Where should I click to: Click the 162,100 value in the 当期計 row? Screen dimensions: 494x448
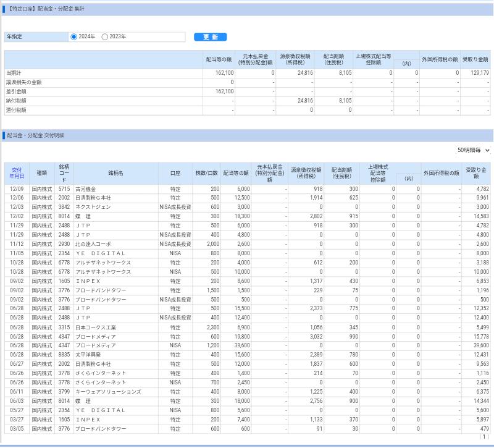tap(225, 73)
